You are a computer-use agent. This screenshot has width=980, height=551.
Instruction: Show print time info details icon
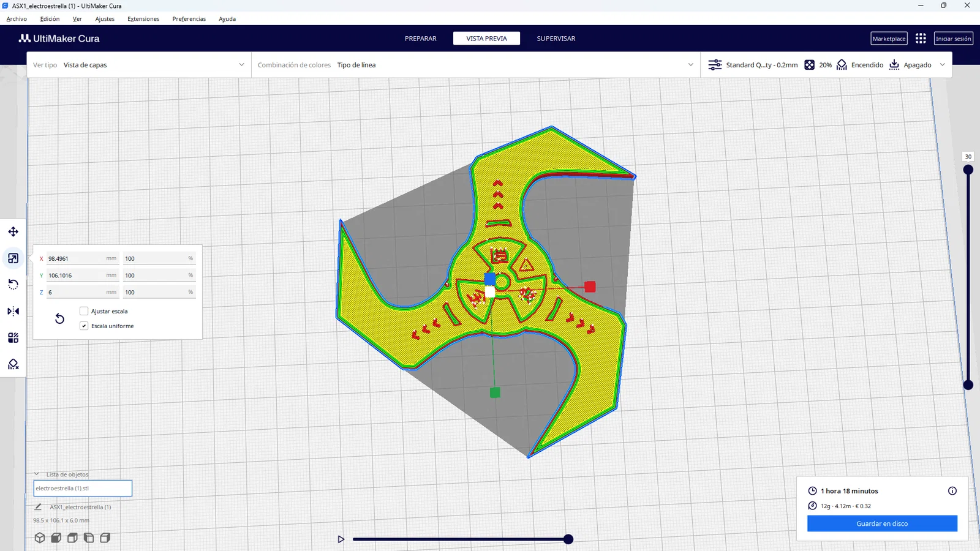click(952, 491)
